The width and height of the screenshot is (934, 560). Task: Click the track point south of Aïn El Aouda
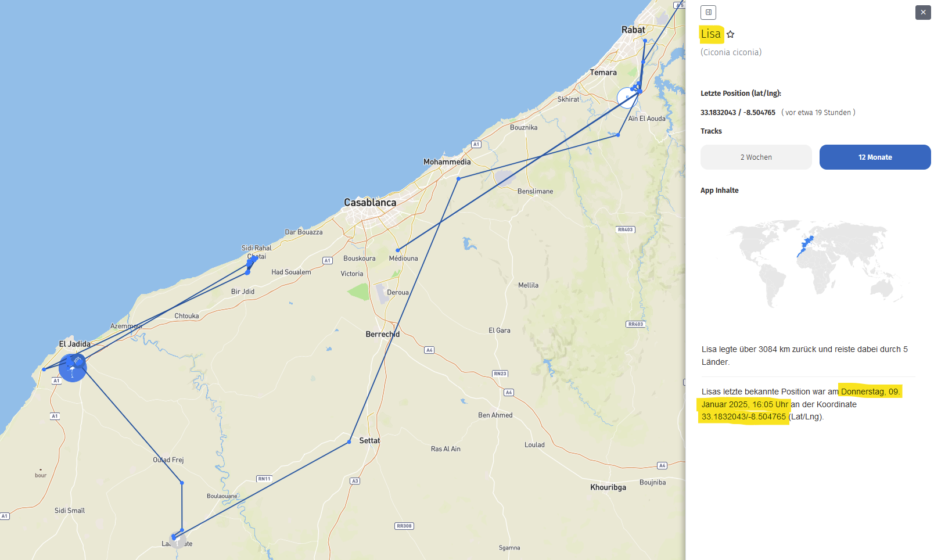(618, 135)
